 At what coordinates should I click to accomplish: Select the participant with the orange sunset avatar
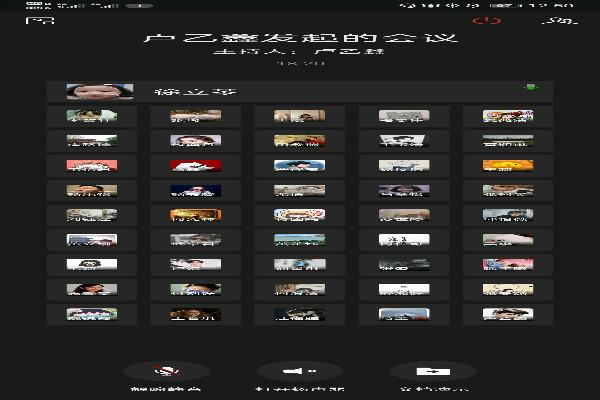tap(508, 165)
